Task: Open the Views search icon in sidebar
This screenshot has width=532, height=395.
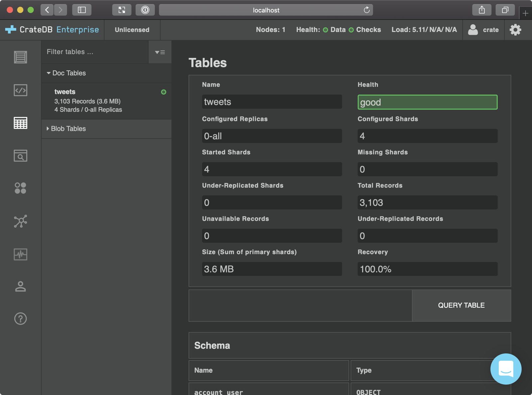Action: pos(20,156)
